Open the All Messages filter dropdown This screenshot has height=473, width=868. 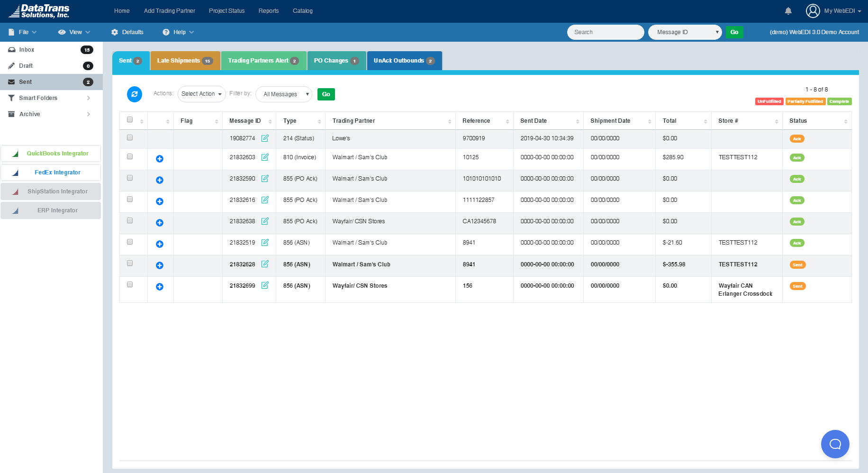coord(284,94)
